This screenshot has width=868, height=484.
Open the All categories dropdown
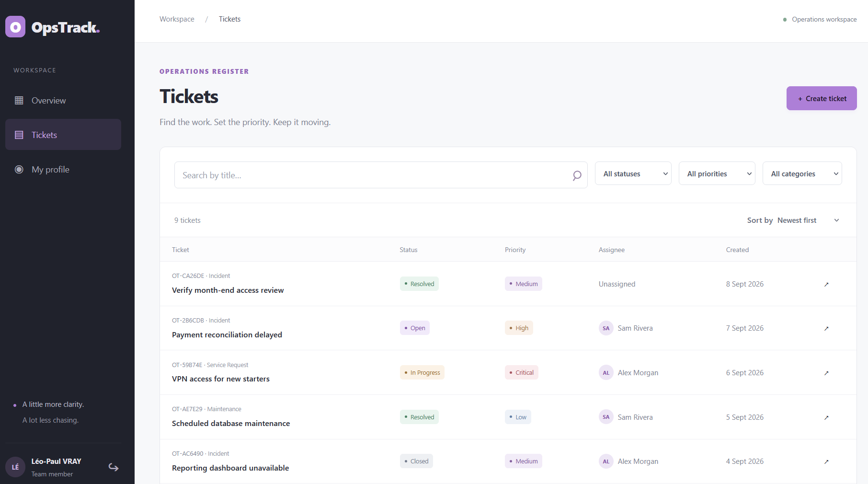coord(802,173)
